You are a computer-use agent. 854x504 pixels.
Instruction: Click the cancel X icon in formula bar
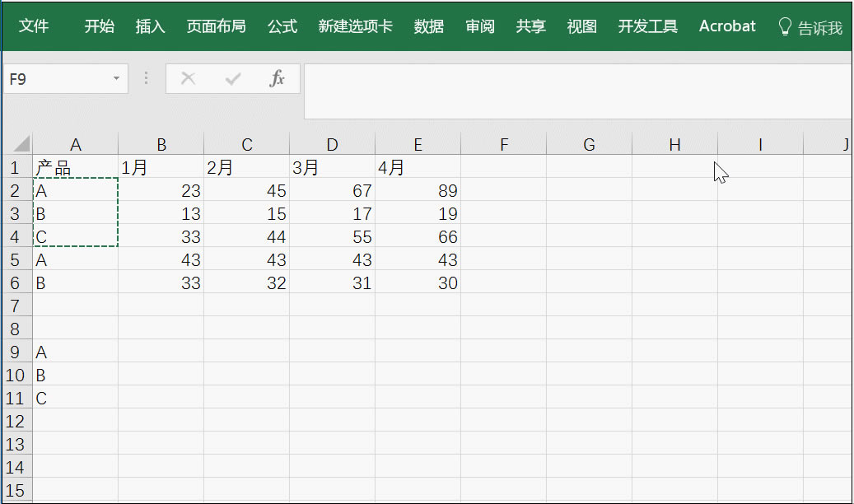(188, 78)
